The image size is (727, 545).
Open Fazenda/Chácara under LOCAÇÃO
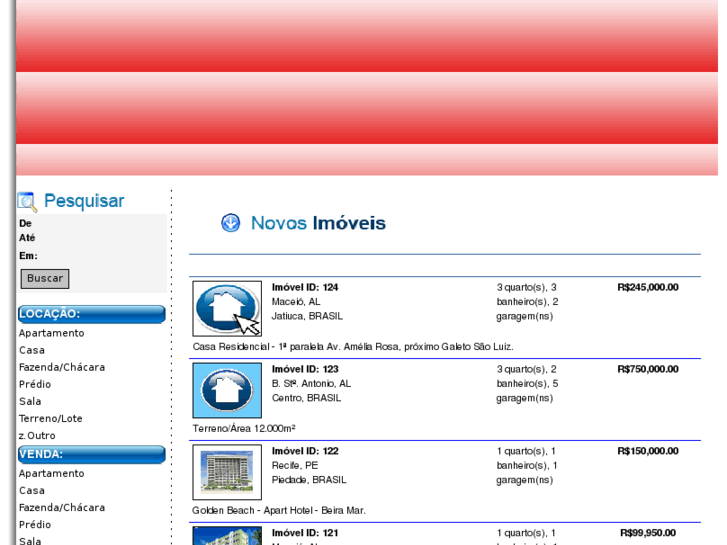point(62,367)
